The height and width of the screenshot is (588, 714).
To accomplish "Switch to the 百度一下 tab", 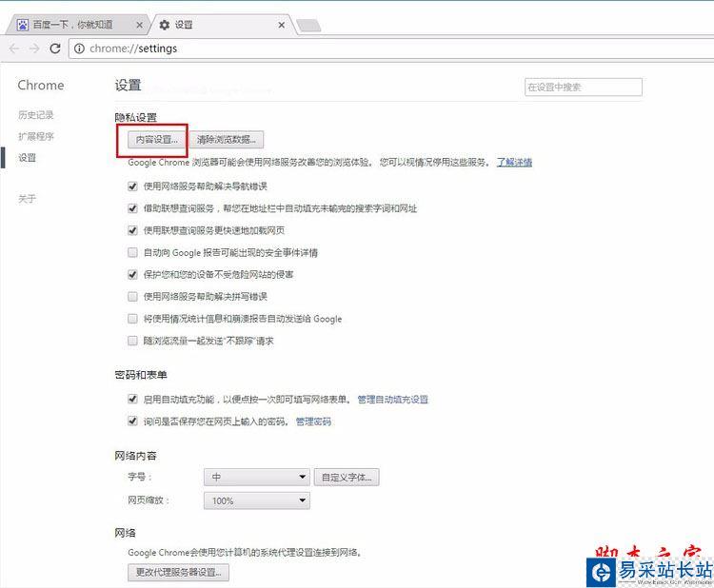I will click(76, 25).
